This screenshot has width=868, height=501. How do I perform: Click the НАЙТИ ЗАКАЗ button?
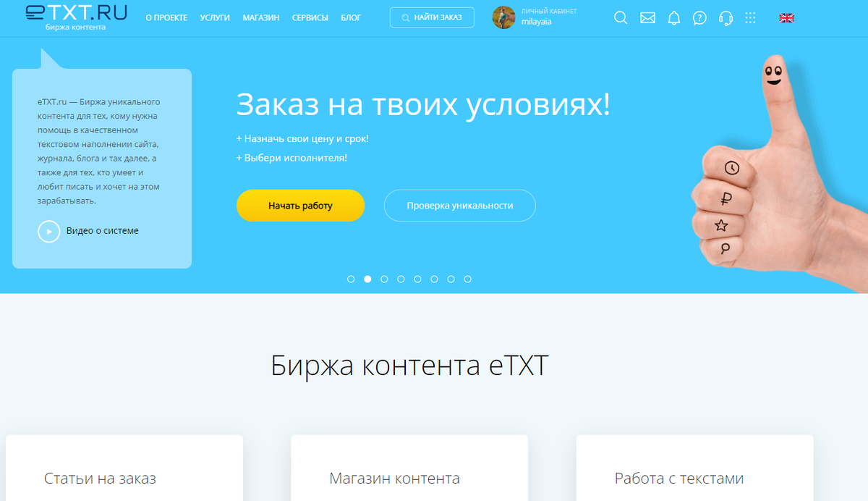[x=432, y=17]
